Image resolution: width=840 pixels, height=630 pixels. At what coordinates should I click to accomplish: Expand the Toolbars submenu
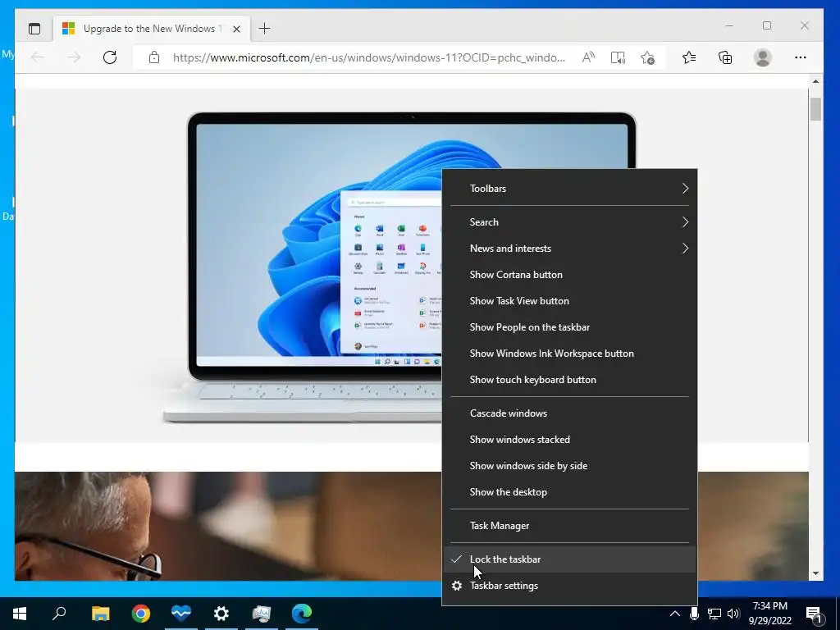coord(569,189)
